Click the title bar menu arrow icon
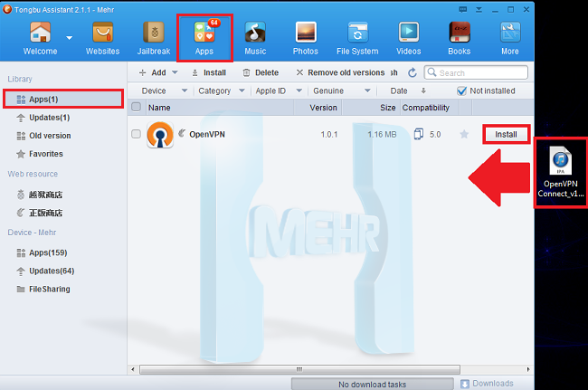Image resolution: width=588 pixels, height=390 pixels. click(x=479, y=9)
